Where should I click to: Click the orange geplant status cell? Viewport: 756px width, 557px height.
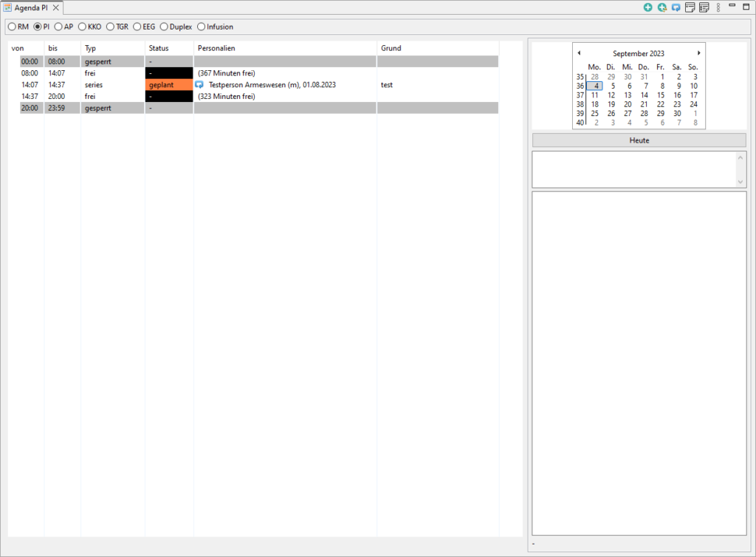click(x=169, y=85)
